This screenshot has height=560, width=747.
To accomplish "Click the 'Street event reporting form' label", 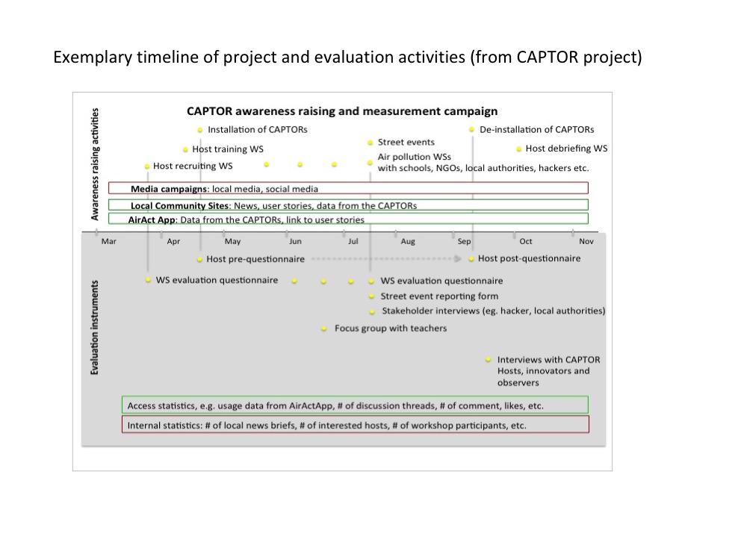I will (439, 296).
